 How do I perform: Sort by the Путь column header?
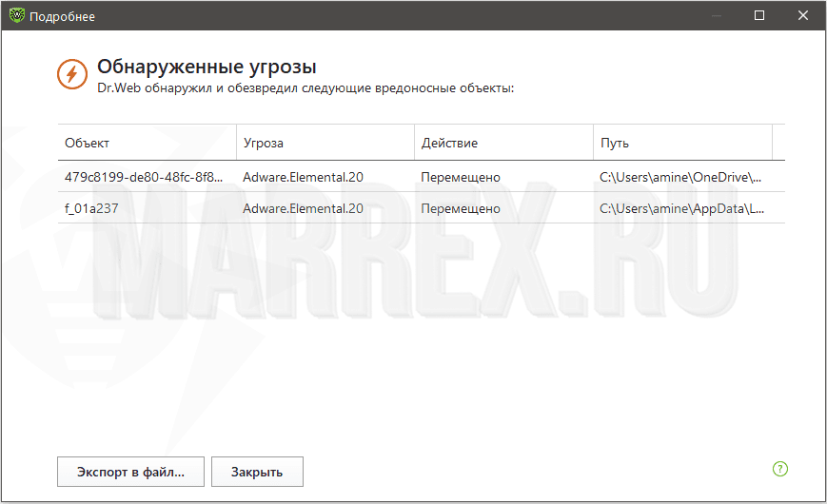[683, 143]
